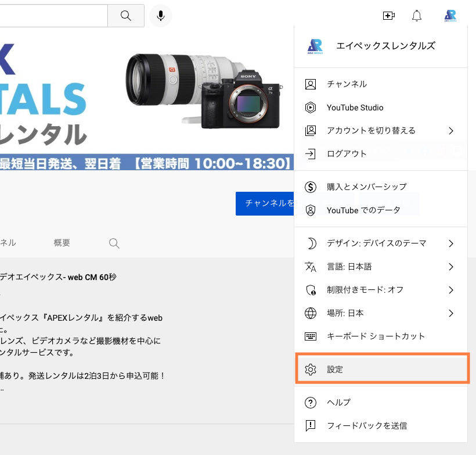Viewport: 476px width, 455px height.
Task: Click the switch account icon
Action: [310, 131]
